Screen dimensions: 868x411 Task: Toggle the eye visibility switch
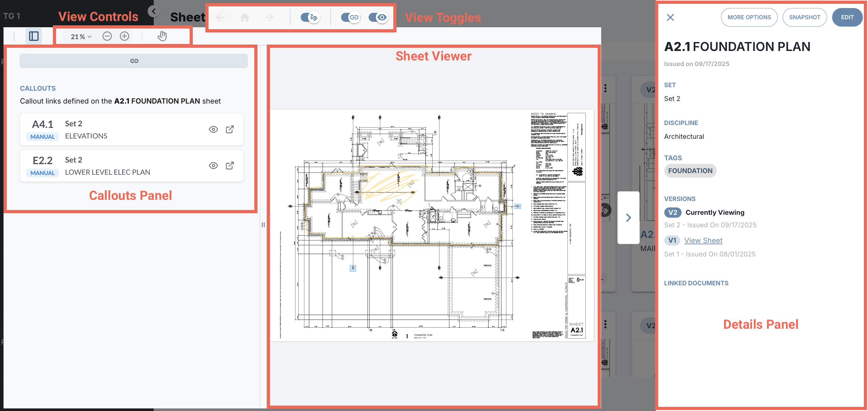coord(378,17)
